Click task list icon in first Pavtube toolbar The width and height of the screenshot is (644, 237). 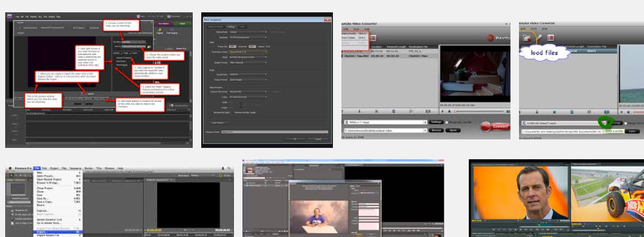(373, 37)
